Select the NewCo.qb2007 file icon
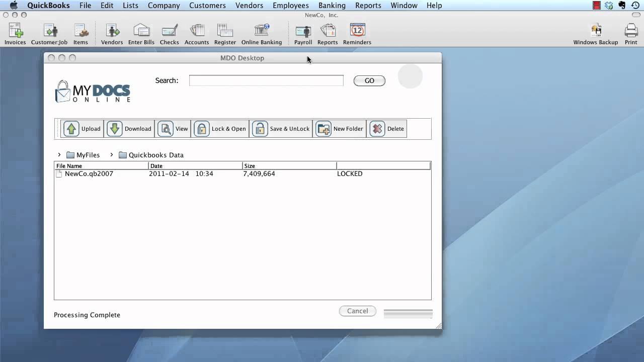Screen dimensions: 644x362 click(x=59, y=174)
